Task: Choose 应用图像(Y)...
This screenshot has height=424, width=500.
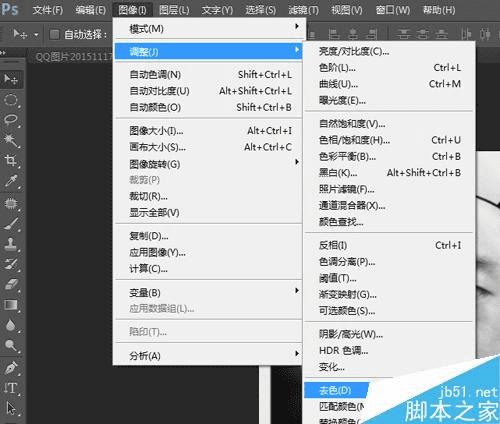Action: 208,252
